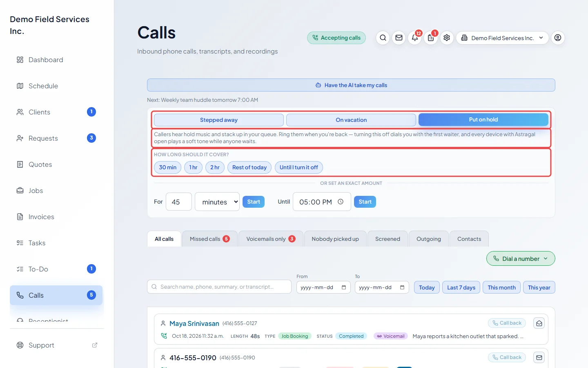The width and height of the screenshot is (588, 368).
Task: Click Have the AI take my calls
Action: [351, 85]
